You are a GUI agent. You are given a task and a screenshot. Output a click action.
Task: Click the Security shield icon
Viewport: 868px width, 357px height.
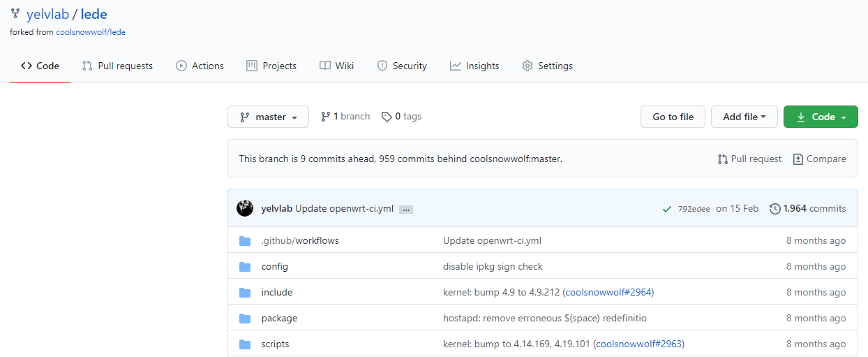[x=382, y=66]
